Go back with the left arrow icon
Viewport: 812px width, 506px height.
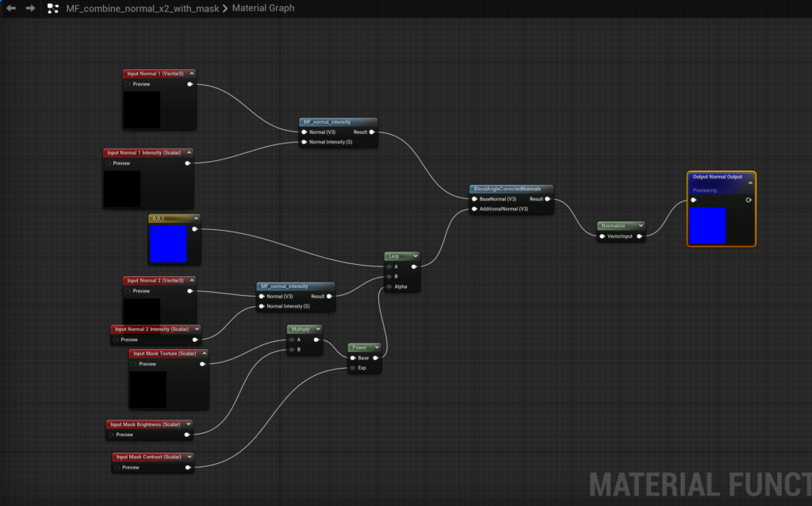tap(11, 8)
